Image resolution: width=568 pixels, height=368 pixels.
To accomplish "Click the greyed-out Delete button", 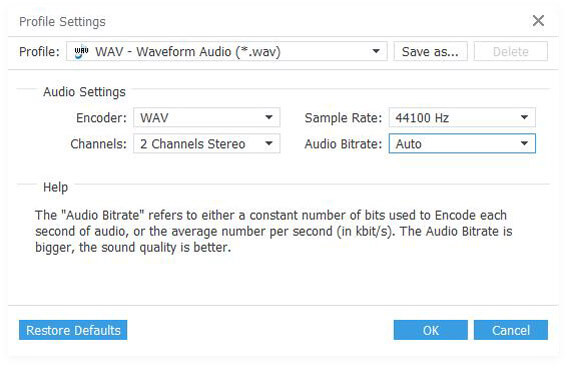I will point(511,51).
